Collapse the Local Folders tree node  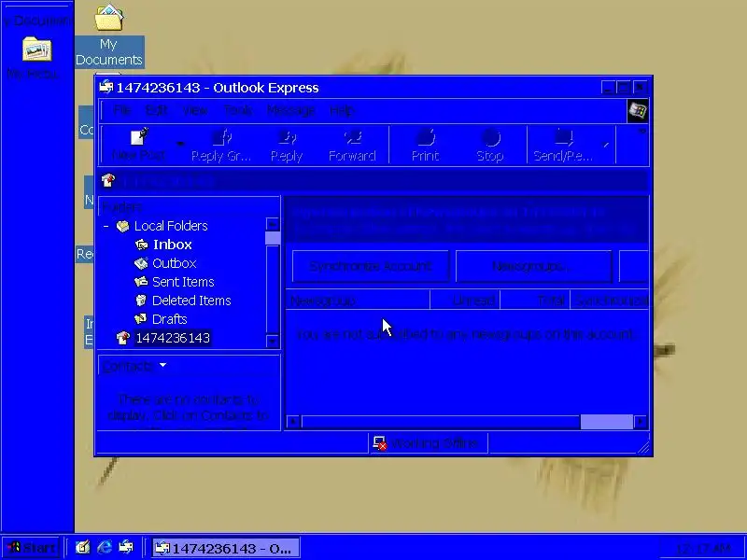tap(106, 226)
